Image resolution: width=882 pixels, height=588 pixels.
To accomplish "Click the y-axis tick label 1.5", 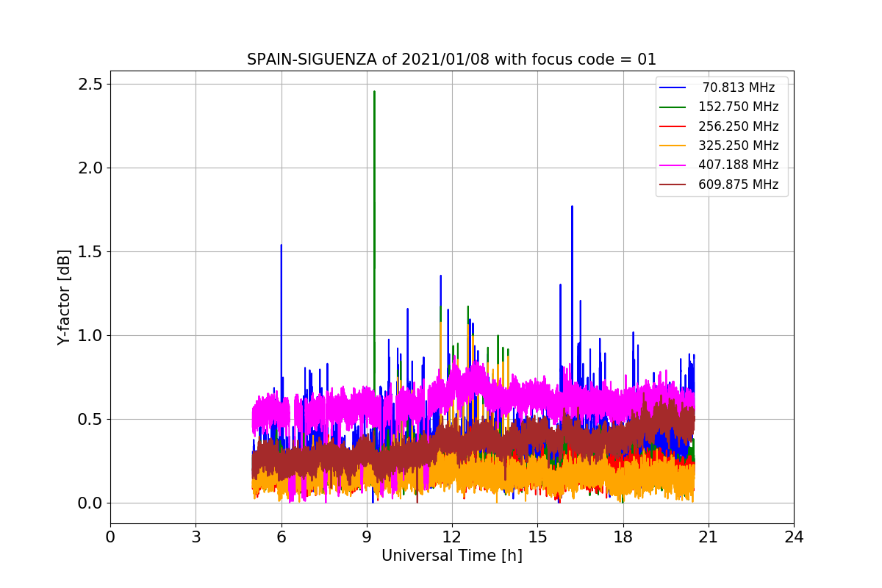I will [90, 252].
